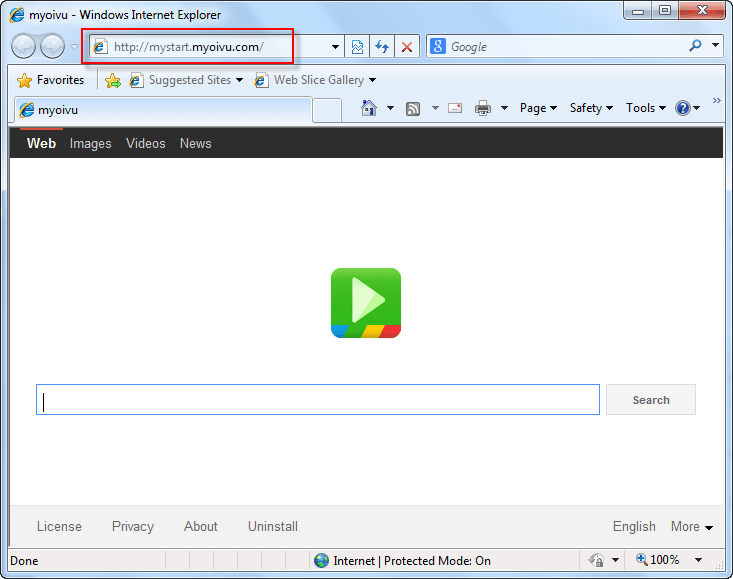The height and width of the screenshot is (579, 733).
Task: Open the Suggested Sites link
Action: pyautogui.click(x=186, y=80)
